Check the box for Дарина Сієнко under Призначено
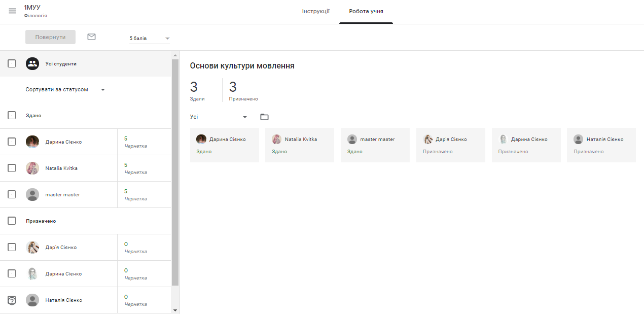This screenshot has width=644, height=314. [12, 274]
